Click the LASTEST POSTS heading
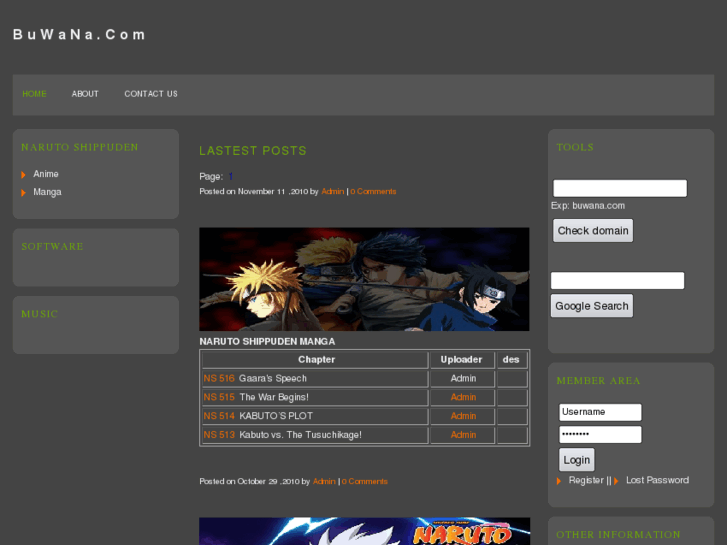The width and height of the screenshot is (727, 545). point(253,151)
